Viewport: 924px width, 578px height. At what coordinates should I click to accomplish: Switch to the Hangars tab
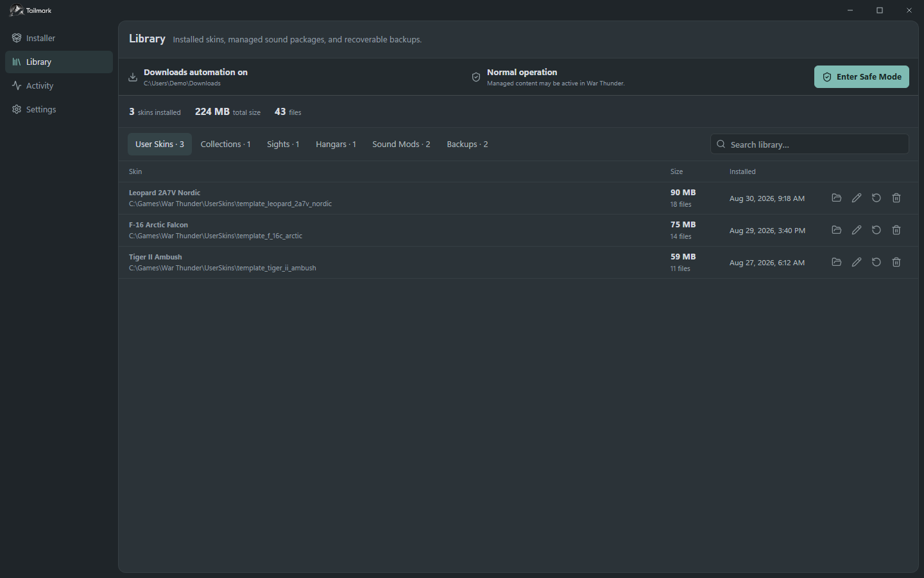tap(336, 144)
